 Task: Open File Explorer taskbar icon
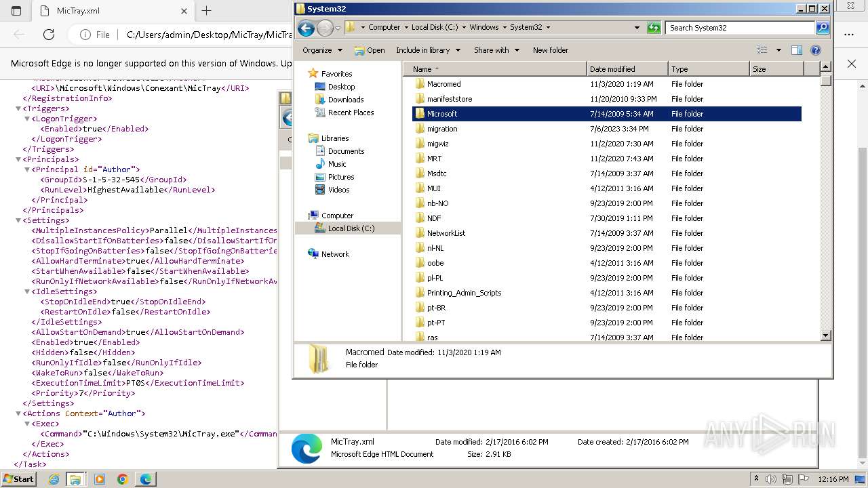tap(75, 479)
